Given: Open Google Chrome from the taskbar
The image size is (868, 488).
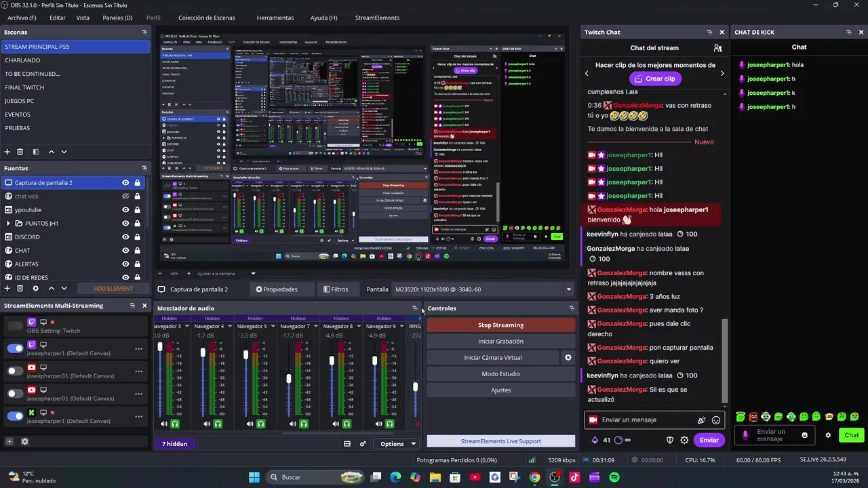Looking at the screenshot, I should [535, 477].
